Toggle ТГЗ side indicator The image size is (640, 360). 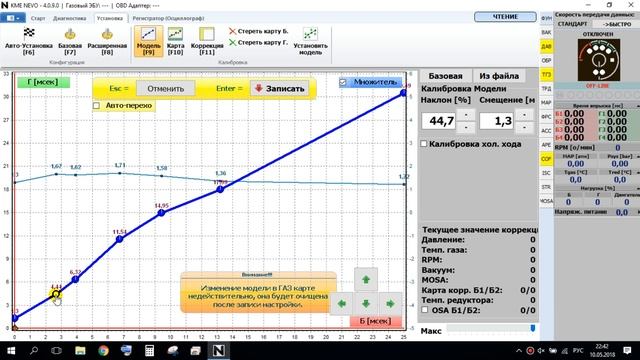(547, 75)
